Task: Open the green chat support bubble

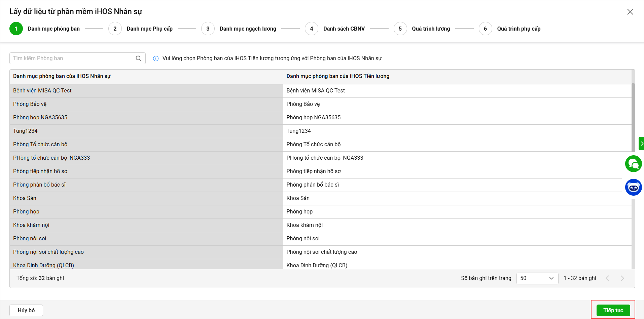Action: click(x=633, y=164)
